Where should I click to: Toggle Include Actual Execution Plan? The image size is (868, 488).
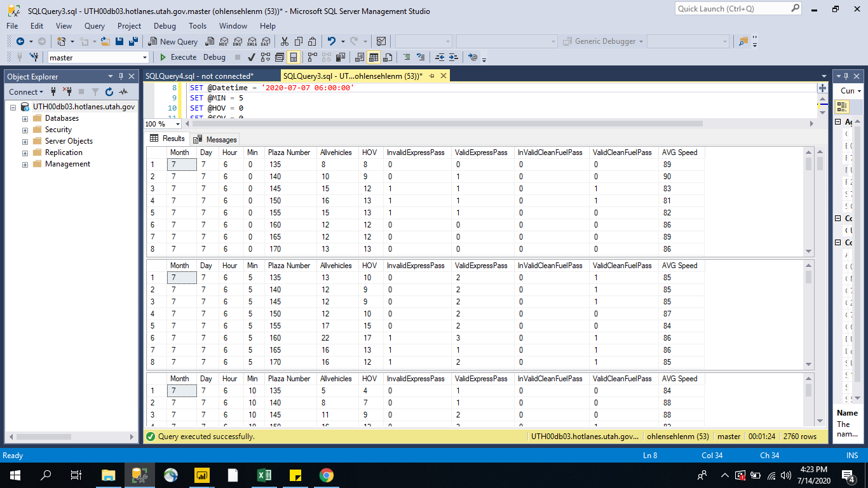pyautogui.click(x=312, y=57)
